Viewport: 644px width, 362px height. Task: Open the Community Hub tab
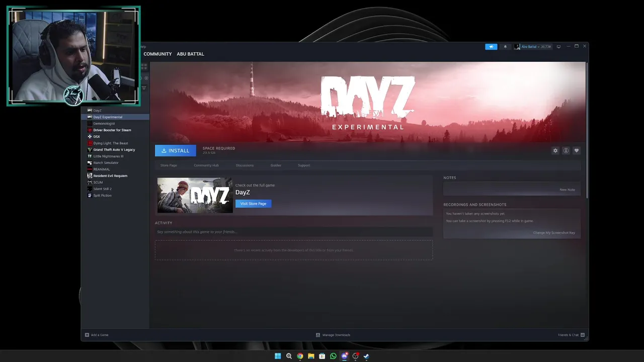(206, 165)
